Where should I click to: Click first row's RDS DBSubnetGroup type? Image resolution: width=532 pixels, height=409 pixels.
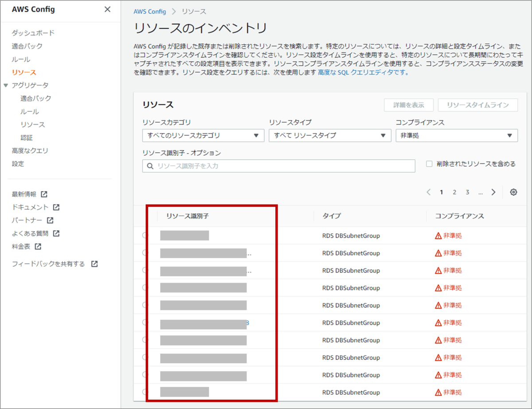click(351, 236)
